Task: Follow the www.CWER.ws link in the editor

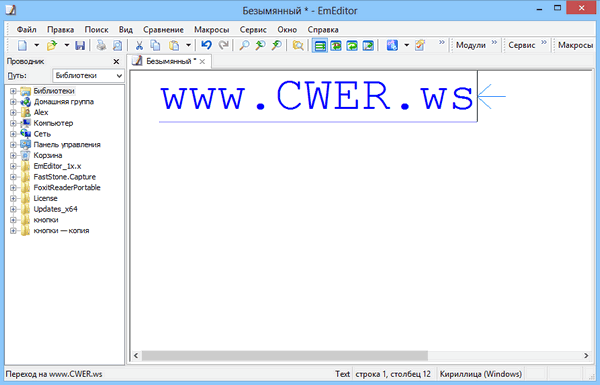Action: pos(317,97)
